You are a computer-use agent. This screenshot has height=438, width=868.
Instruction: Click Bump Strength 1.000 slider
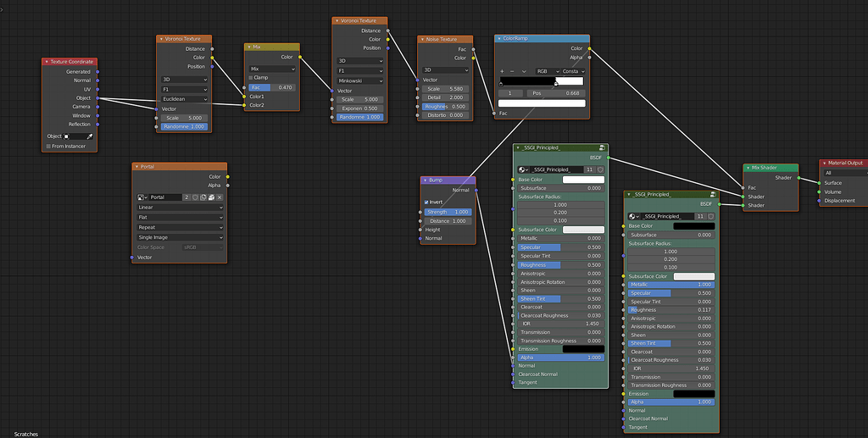click(x=448, y=212)
